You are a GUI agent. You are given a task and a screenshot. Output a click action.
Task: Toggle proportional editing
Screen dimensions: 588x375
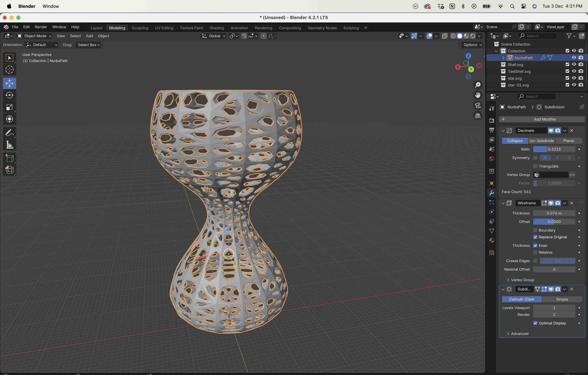pos(263,36)
